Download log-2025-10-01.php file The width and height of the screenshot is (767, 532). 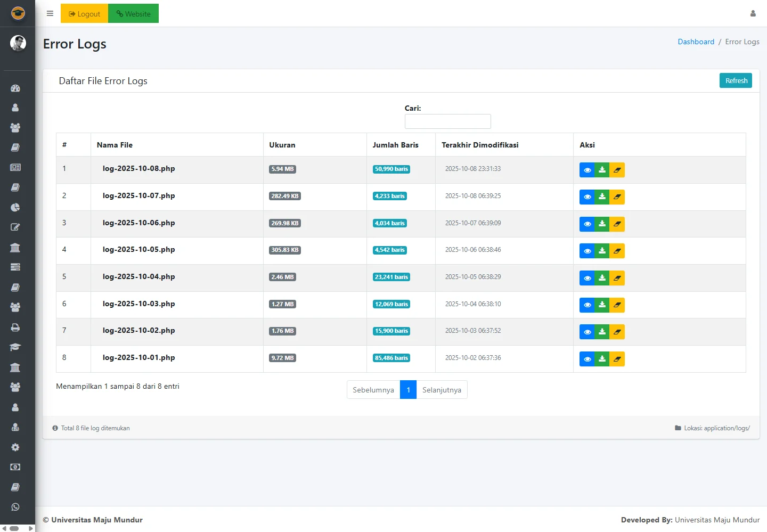click(x=602, y=359)
